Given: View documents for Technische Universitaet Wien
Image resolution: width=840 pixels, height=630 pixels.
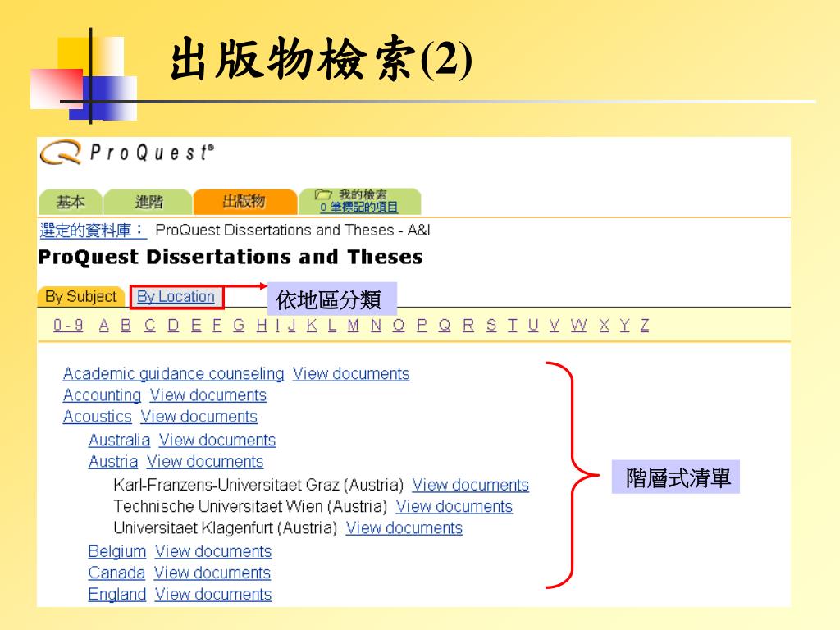Looking at the screenshot, I should click(454, 507).
